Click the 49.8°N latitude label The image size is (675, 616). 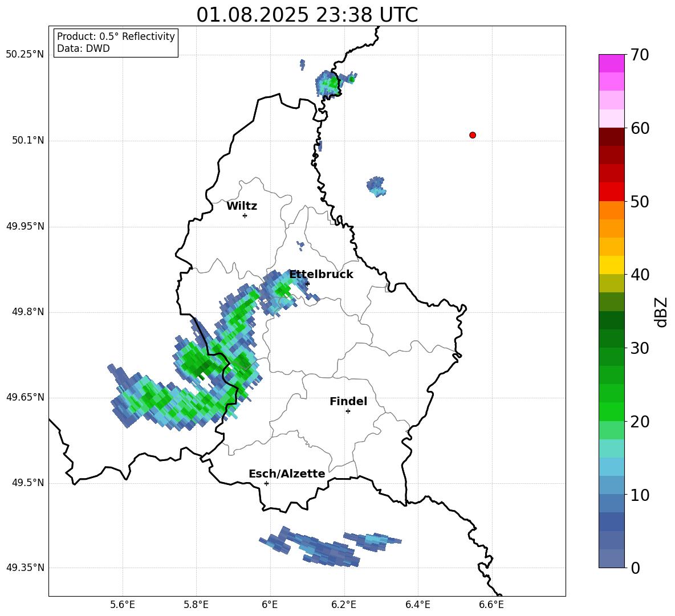29,312
